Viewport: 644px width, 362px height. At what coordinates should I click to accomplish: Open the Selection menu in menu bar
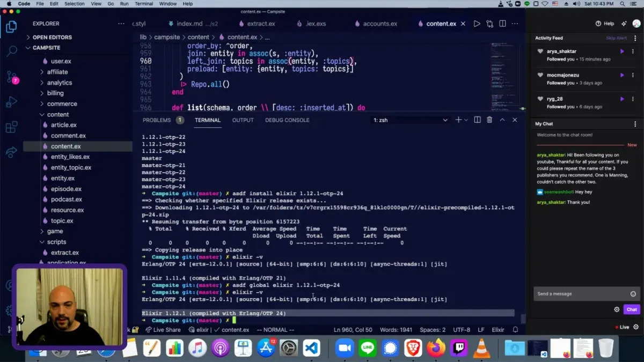(x=75, y=4)
